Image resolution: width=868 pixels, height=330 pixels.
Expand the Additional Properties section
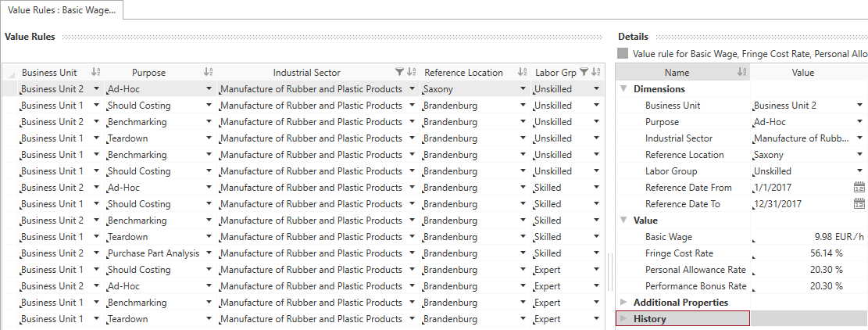[623, 303]
